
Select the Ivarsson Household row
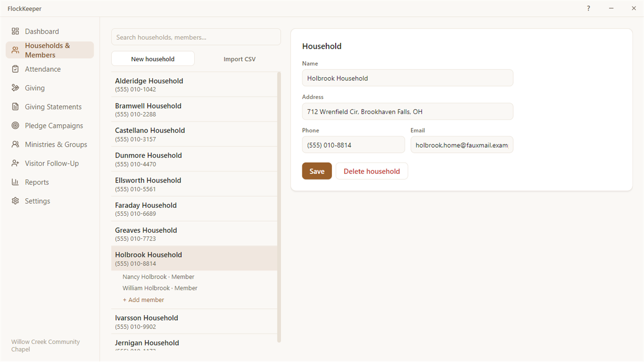tap(194, 322)
